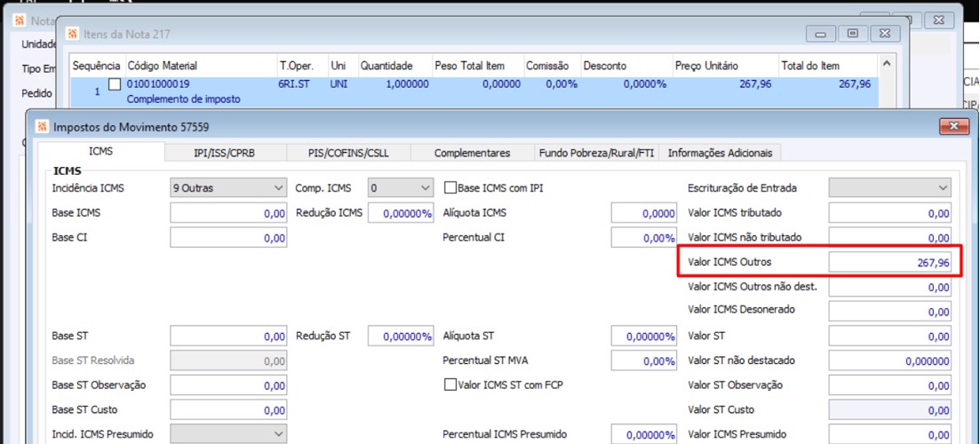
Task: Select material code 01001000019
Action: click(x=158, y=83)
